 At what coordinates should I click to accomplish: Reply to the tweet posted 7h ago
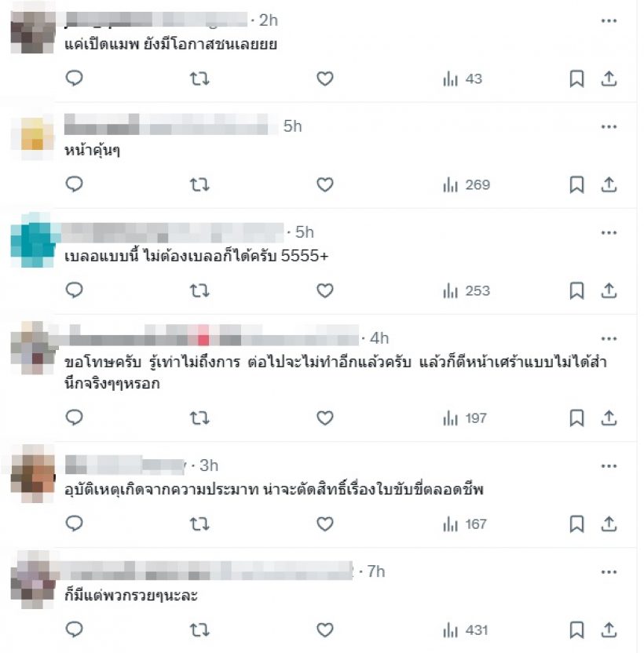(74, 629)
